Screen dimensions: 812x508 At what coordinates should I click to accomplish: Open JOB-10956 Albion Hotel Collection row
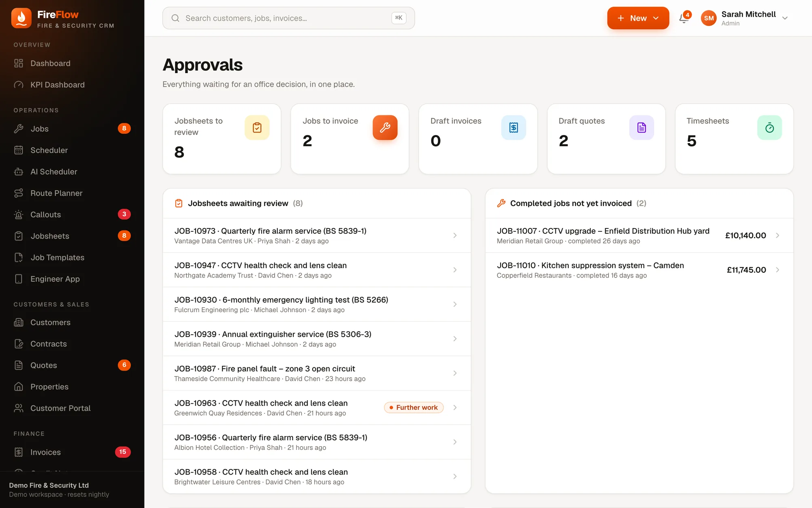[x=317, y=442]
